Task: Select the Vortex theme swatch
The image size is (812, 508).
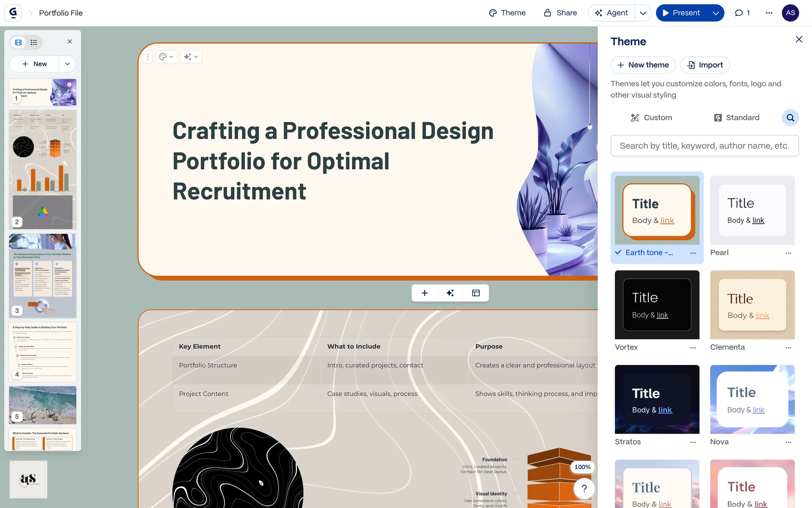Action: 657,305
